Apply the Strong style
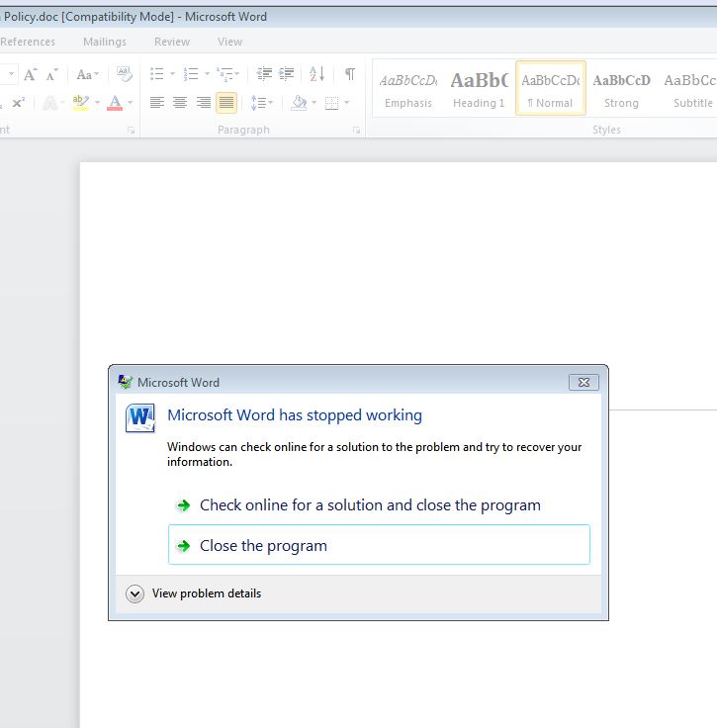Screen dimensions: 717x728 pos(621,88)
